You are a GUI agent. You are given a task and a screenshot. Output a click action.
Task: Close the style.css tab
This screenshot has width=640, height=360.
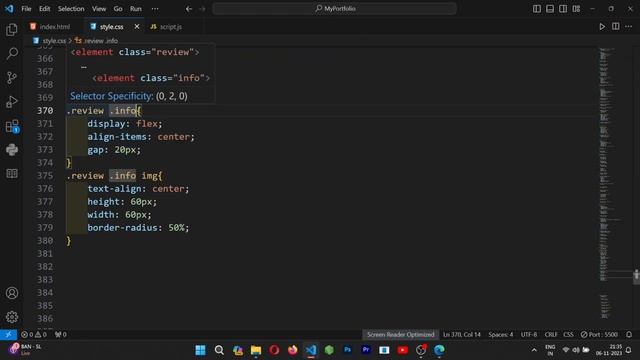point(137,27)
